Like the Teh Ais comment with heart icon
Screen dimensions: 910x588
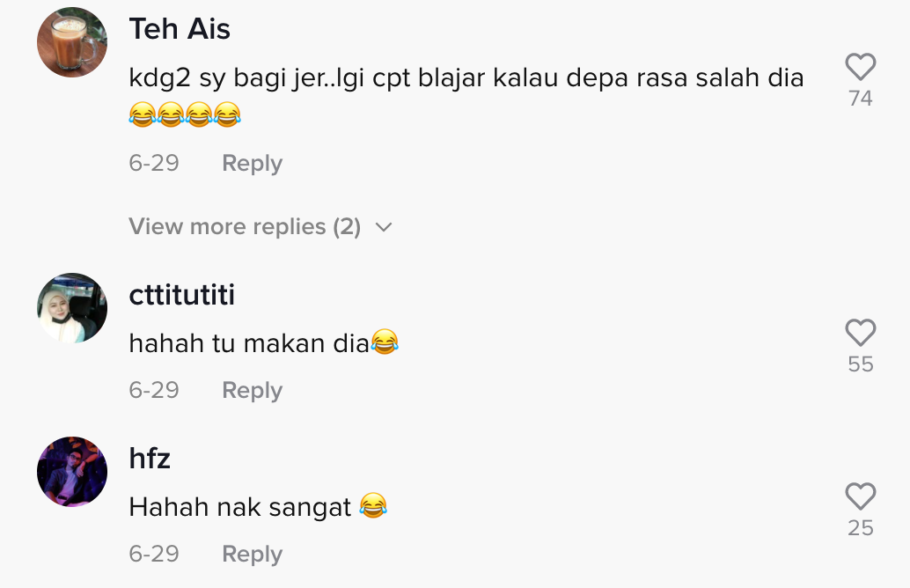pos(860,67)
